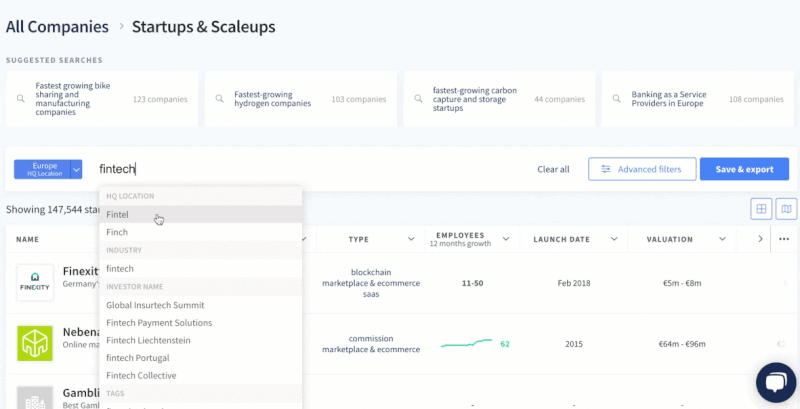This screenshot has width=800, height=409.
Task: Click Startups & Scaleups breadcrumb
Action: pos(204,27)
